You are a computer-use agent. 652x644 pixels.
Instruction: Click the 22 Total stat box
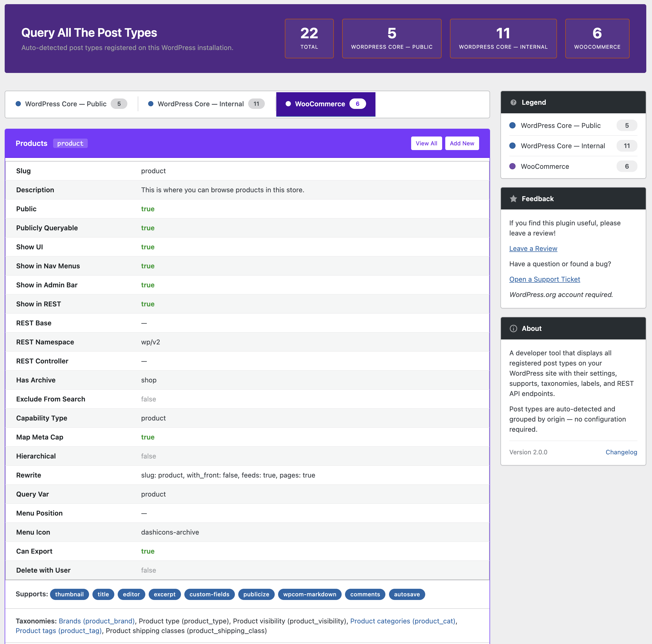309,39
